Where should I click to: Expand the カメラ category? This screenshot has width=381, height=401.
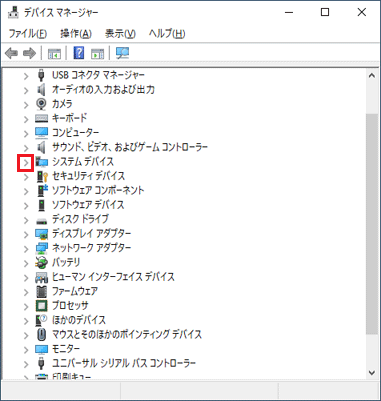[x=26, y=105]
